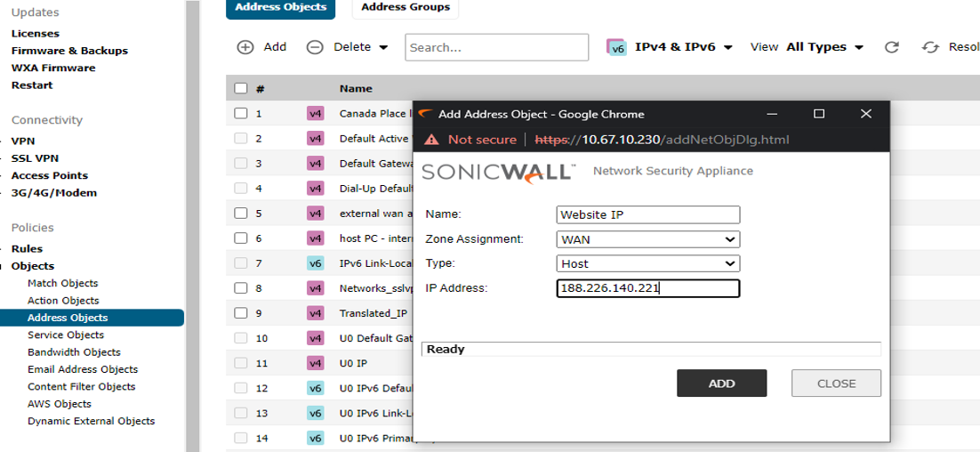Toggle the select-all header checkbox

click(x=241, y=89)
